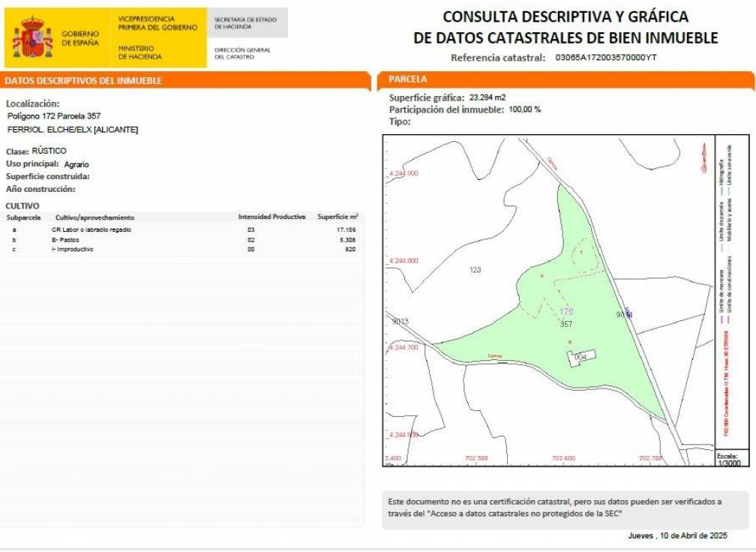
Task: Expand the CULTIVO table section
Action: (22, 206)
